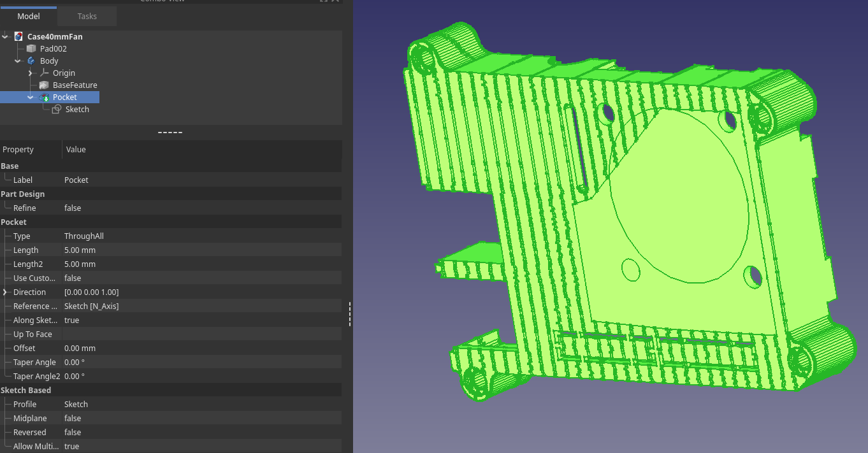Click the Body icon in the tree
868x453 pixels.
[31, 61]
